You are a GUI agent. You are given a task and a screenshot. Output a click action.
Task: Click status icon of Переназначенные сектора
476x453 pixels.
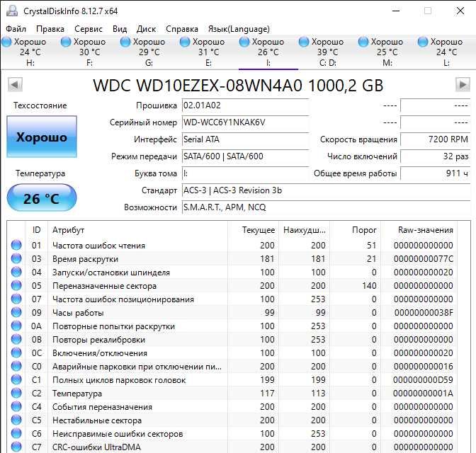[16, 285]
